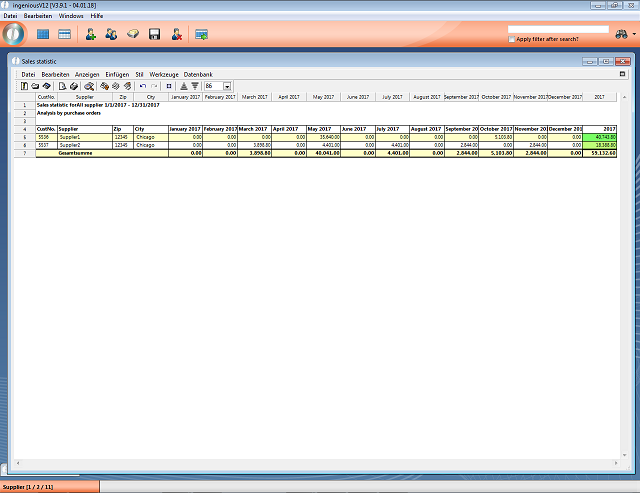The image size is (640, 493).
Task: Add a new supplier with the person-plus icon
Action: click(x=91, y=34)
